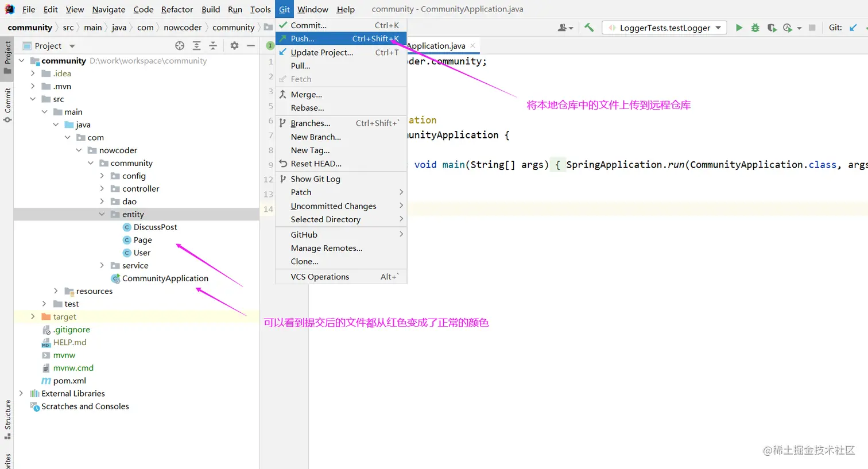Image resolution: width=868 pixels, height=469 pixels.
Task: Choose Commit from the Git menu
Action: 341,25
